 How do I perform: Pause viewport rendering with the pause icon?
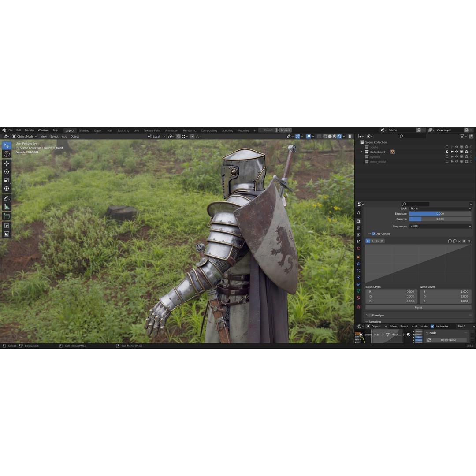click(x=350, y=137)
